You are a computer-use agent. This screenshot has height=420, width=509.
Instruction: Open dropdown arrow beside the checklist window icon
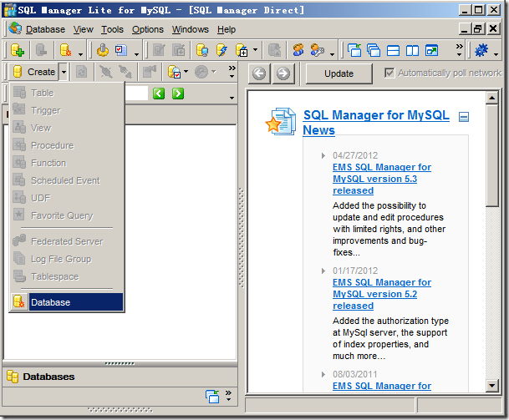[x=136, y=54]
